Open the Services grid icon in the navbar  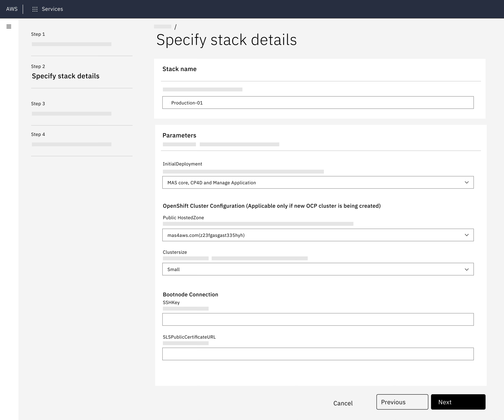click(35, 9)
